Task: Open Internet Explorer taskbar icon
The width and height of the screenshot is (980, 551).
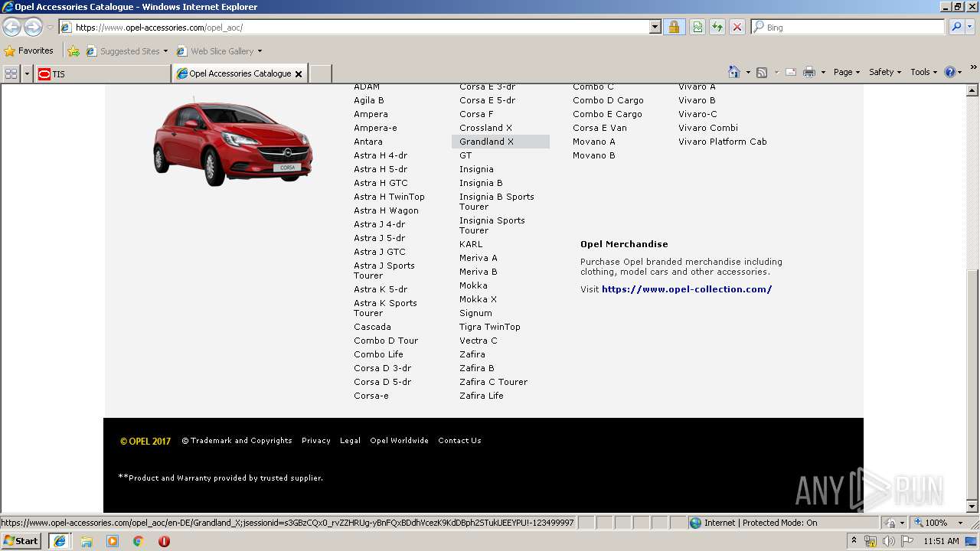Action: point(60,541)
